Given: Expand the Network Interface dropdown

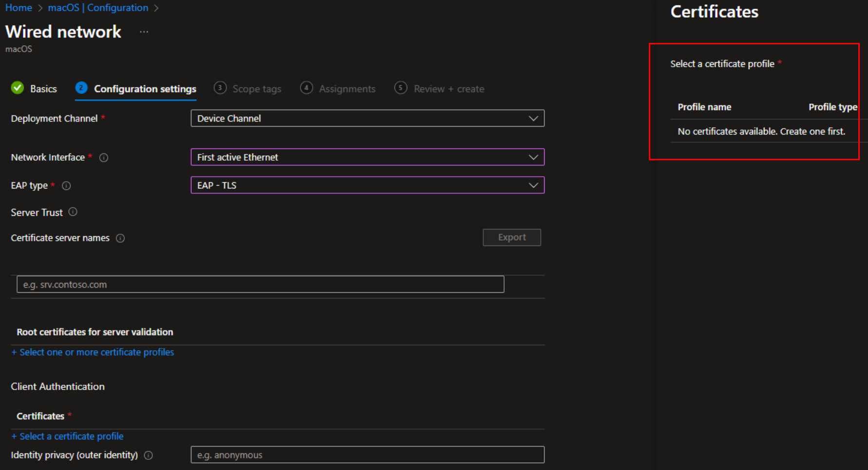Looking at the screenshot, I should tap(533, 157).
